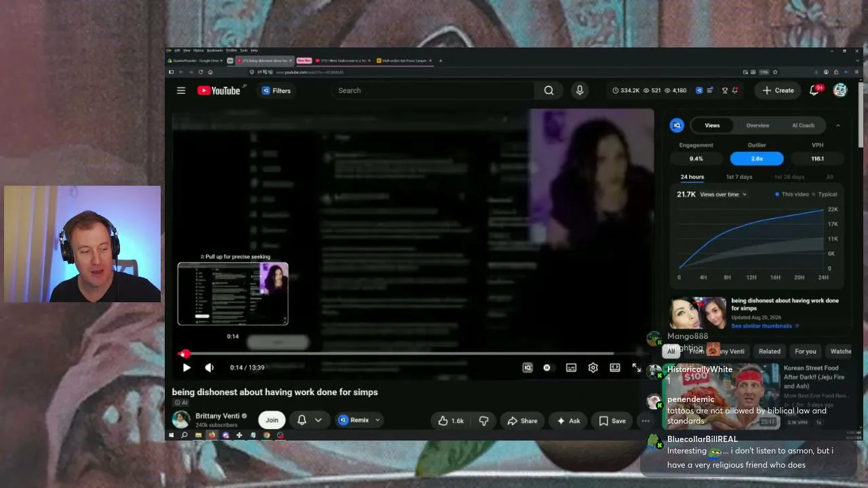The height and width of the screenshot is (488, 868).
Task: Click the YouTube search input field
Action: (434, 90)
